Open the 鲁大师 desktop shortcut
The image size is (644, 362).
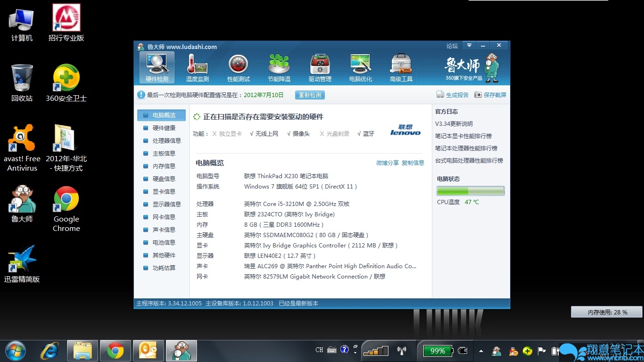pos(22,204)
